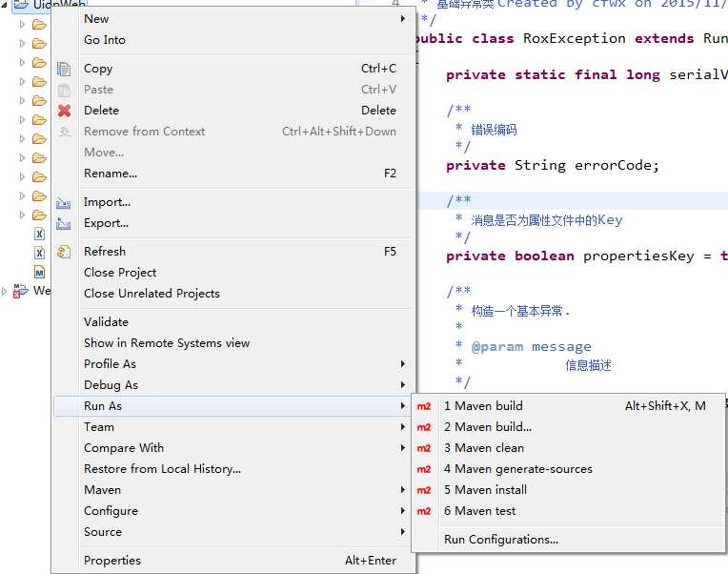
Task: Click the Export icon
Action: (64, 224)
